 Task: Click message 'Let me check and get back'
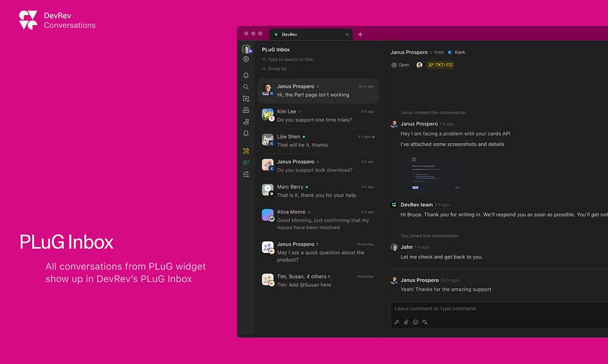pos(442,257)
